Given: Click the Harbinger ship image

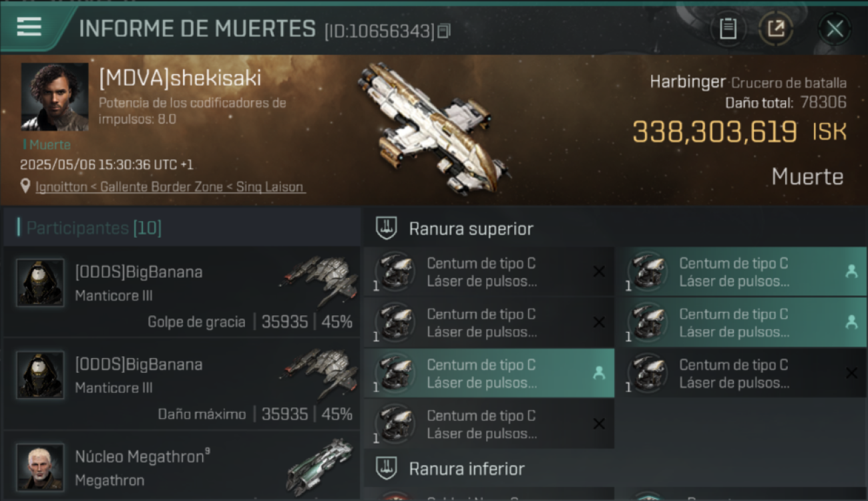Looking at the screenshot, I should click(433, 129).
